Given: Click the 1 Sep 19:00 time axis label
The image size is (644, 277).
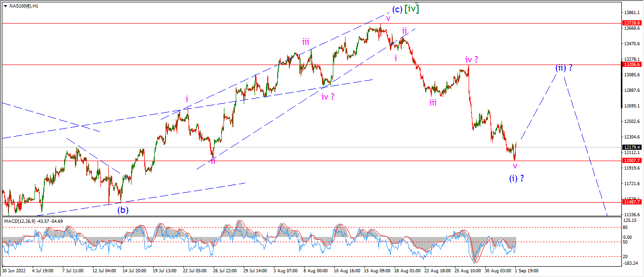Looking at the screenshot, I should [527, 272].
